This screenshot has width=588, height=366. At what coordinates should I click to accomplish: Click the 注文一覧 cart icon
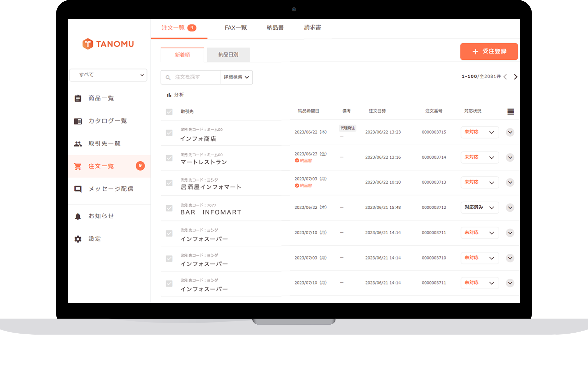tap(78, 166)
